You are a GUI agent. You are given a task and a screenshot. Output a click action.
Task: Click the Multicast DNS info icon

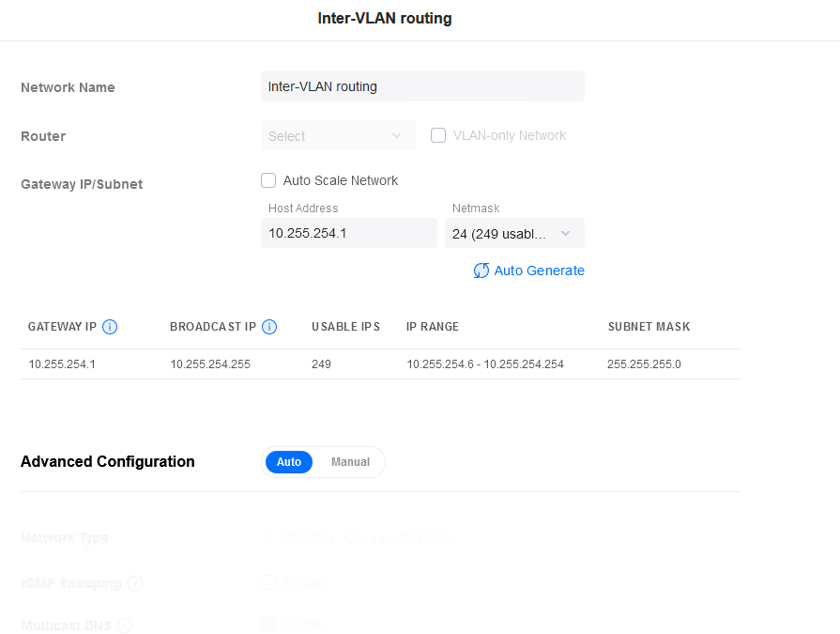point(125,626)
